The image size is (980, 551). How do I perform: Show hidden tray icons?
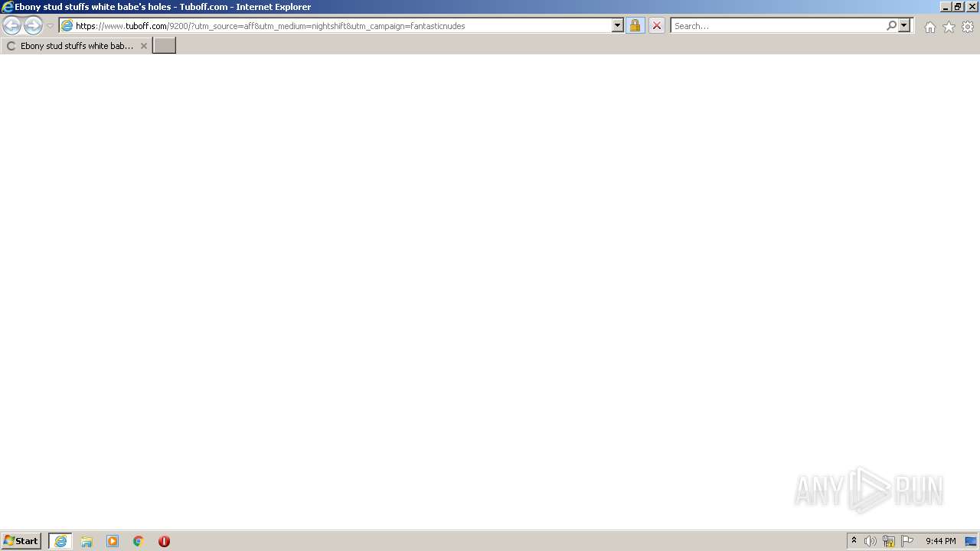tap(854, 541)
